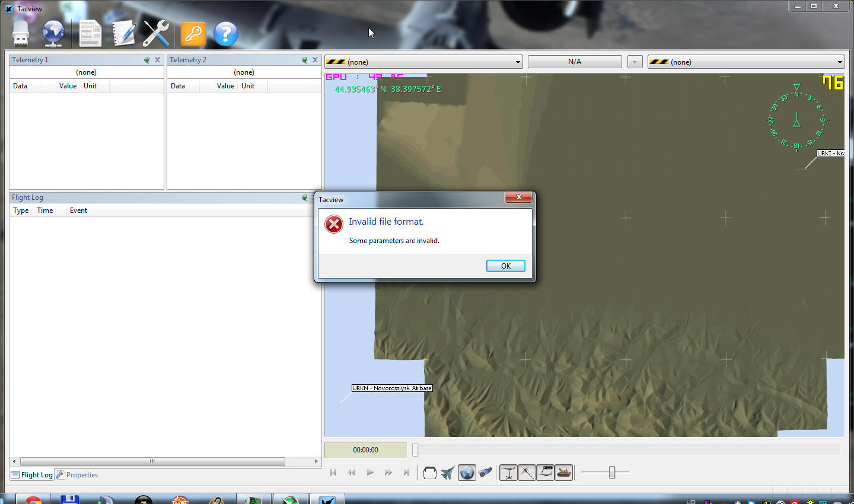Screen dimensions: 854x504
Task: Click the play button
Action: [x=370, y=473]
